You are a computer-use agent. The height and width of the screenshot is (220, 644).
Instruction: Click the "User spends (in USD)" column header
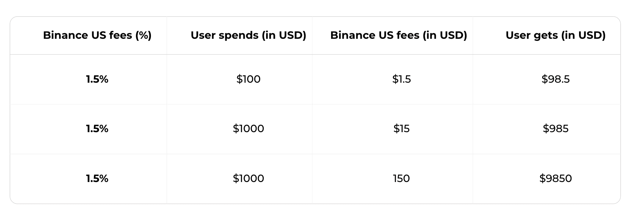tap(248, 35)
